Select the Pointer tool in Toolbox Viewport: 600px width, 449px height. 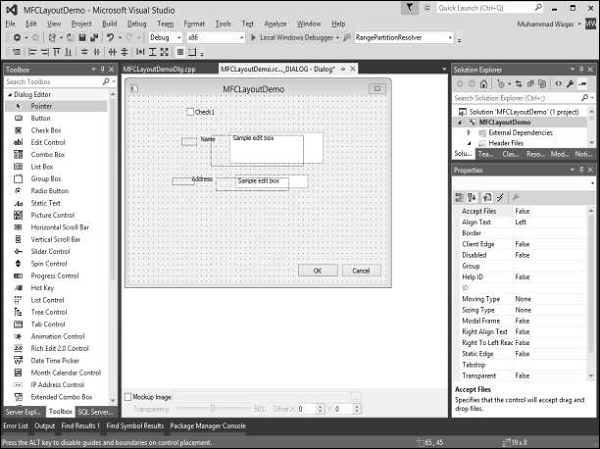(40, 105)
